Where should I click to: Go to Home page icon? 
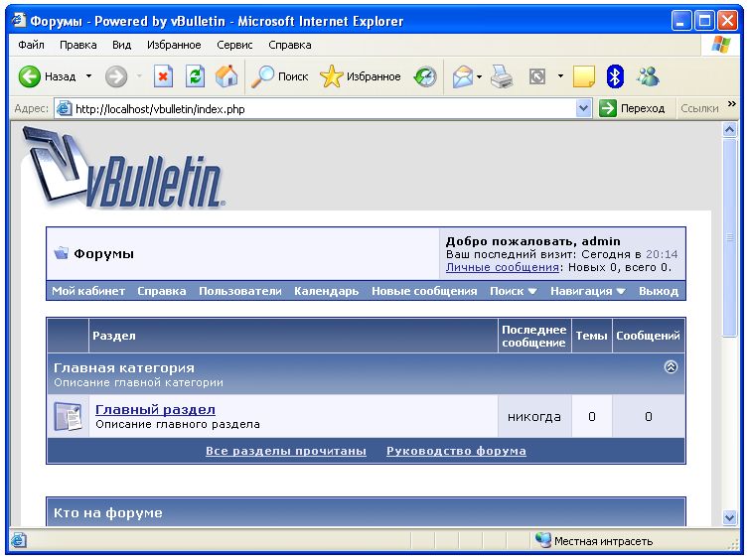coord(226,76)
